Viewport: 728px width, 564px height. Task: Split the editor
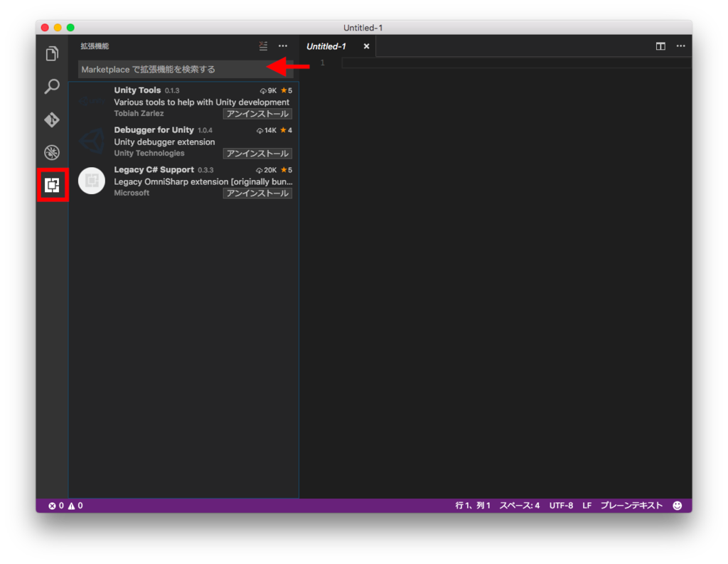660,46
